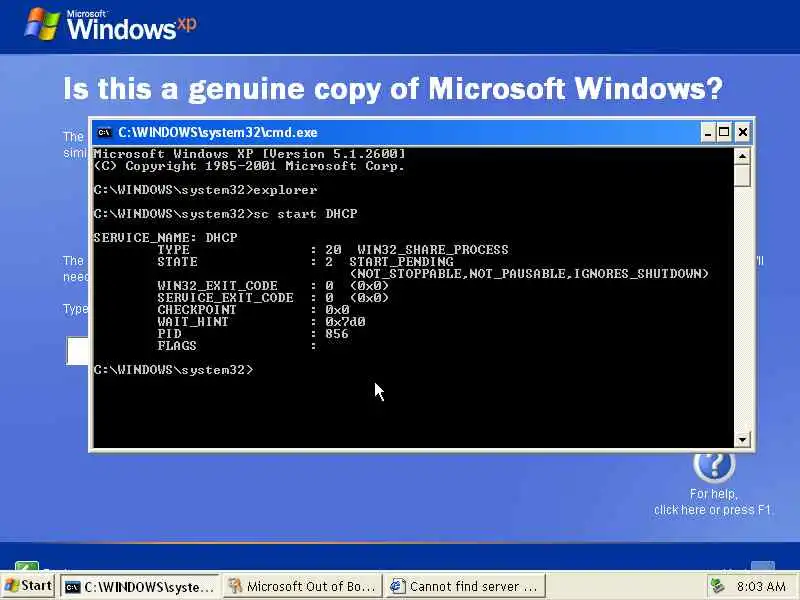Click the network tray icon
The image size is (800, 600).
pyautogui.click(x=717, y=586)
